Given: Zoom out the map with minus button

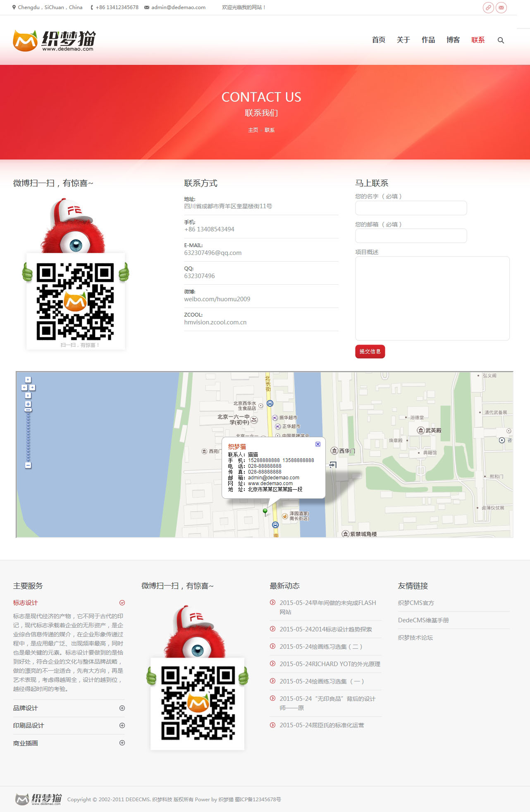Looking at the screenshot, I should click(28, 465).
